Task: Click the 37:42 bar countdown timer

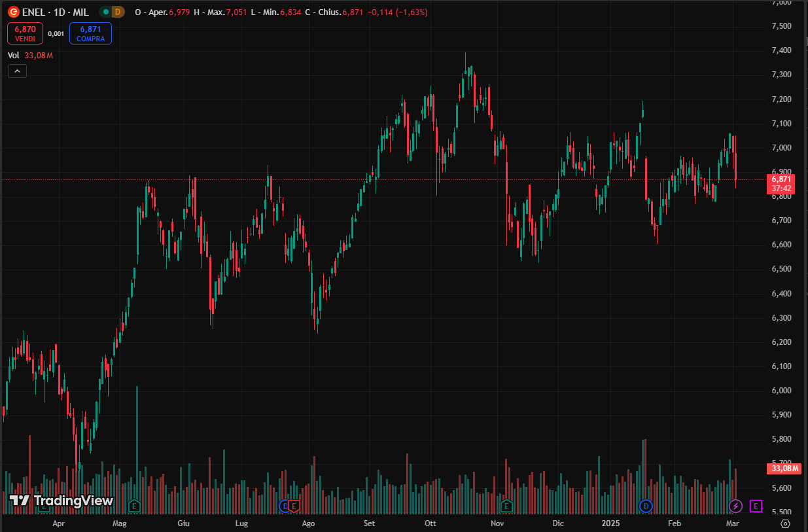Action: pyautogui.click(x=782, y=188)
